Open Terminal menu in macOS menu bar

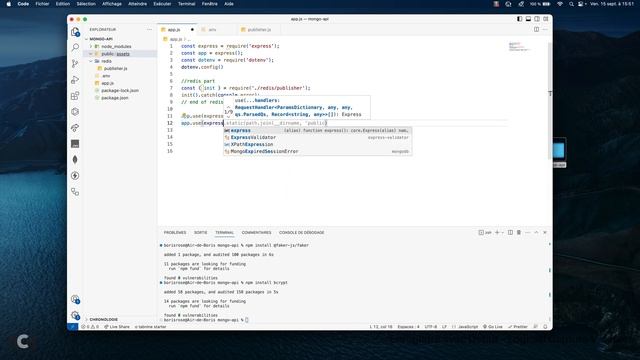click(186, 4)
